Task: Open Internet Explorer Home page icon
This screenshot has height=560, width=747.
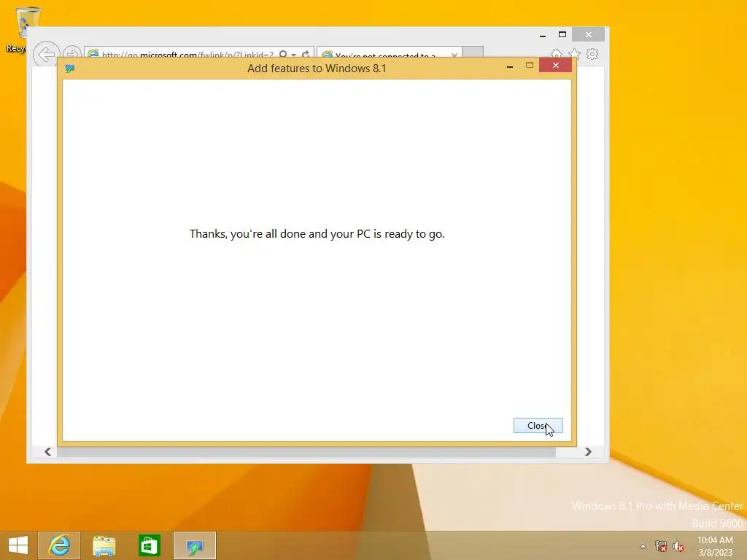Action: [557, 54]
